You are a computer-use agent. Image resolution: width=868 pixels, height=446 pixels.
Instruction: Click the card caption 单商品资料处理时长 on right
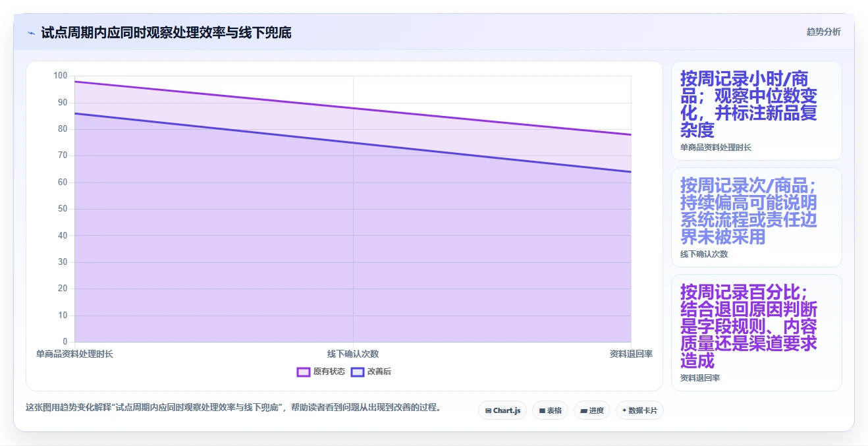[716, 148]
